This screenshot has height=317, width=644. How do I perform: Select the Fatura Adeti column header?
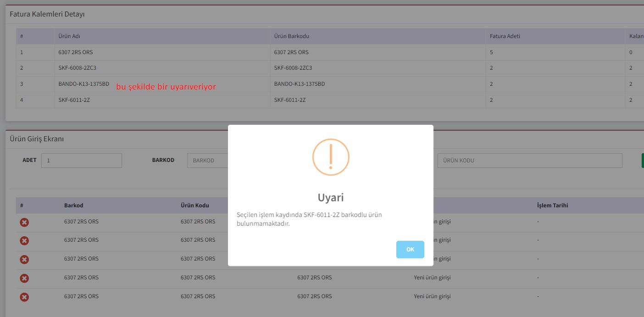(505, 36)
